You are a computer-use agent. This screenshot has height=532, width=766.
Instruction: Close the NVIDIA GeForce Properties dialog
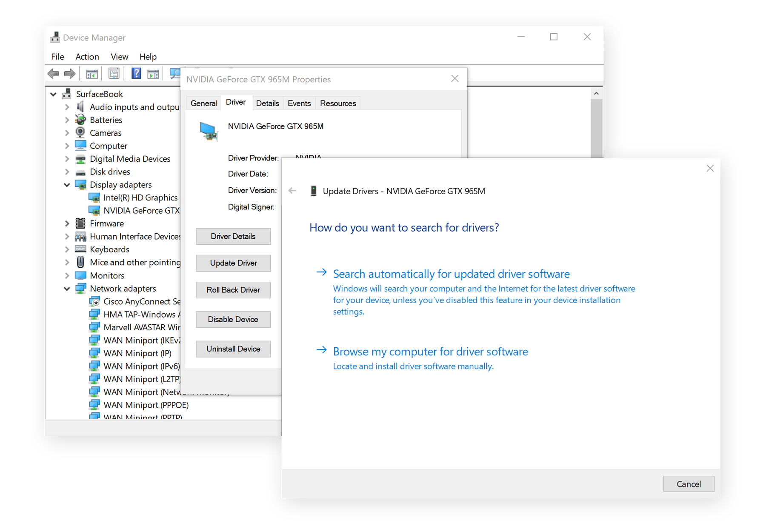[x=454, y=79]
